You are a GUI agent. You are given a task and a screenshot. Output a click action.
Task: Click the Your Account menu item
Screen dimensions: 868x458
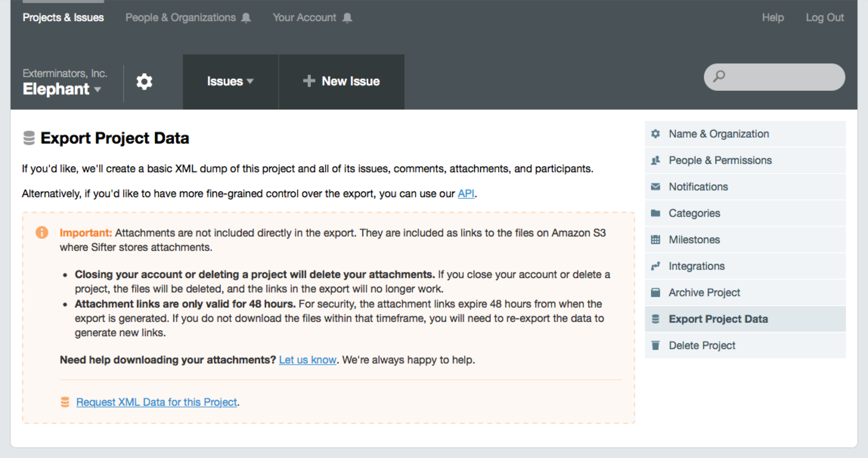click(x=304, y=17)
